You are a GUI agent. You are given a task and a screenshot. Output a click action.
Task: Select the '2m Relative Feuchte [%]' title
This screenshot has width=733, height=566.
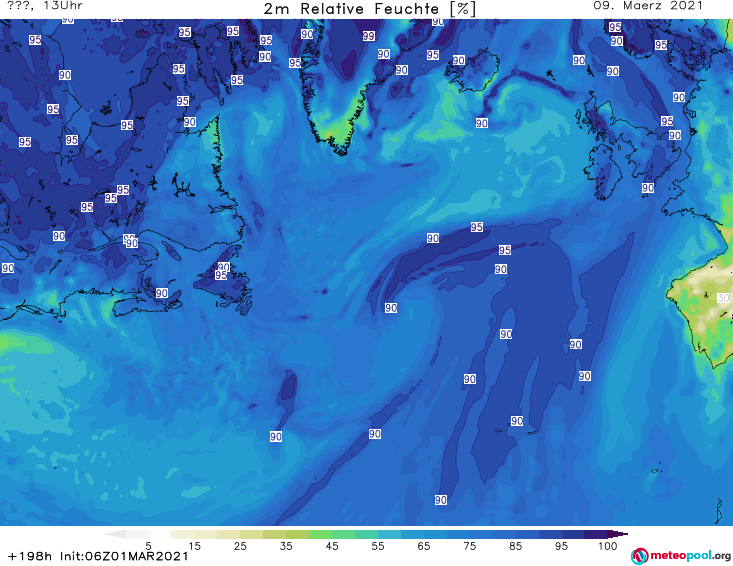(370, 9)
